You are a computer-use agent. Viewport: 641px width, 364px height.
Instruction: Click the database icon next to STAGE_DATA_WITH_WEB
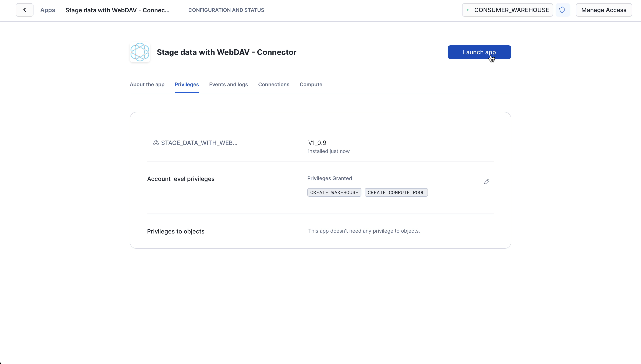156,142
